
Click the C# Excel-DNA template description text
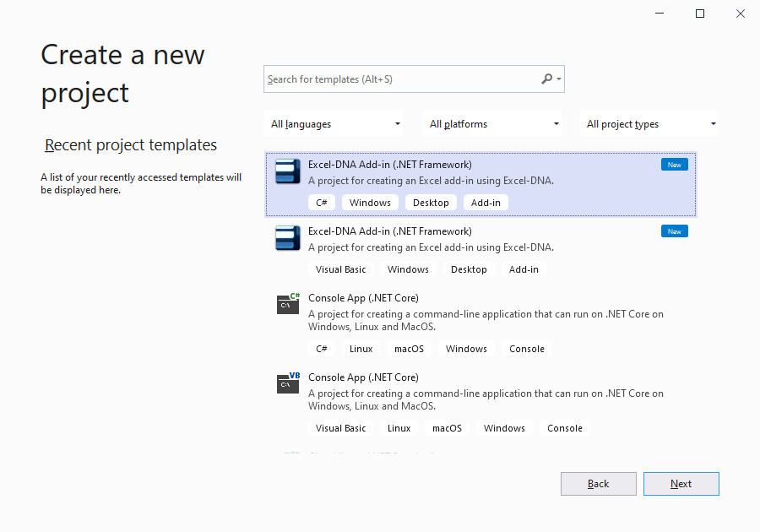click(431, 181)
